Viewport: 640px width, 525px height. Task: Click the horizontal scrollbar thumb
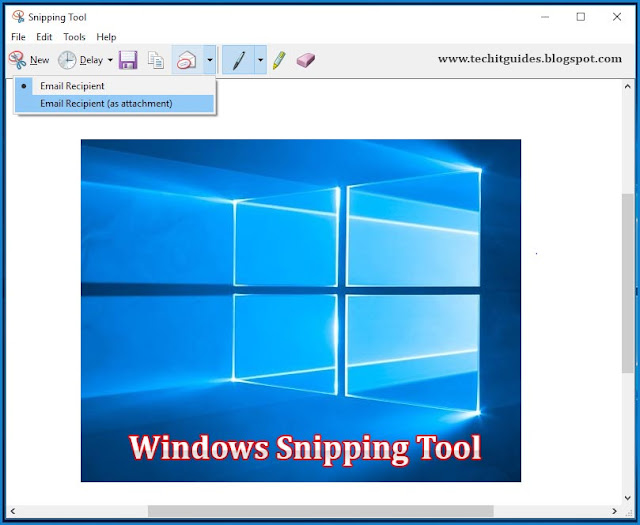(x=321, y=511)
